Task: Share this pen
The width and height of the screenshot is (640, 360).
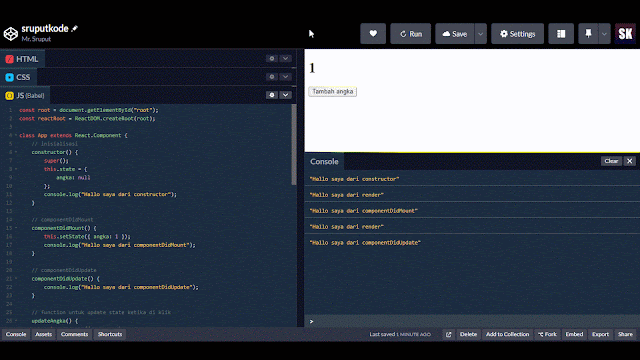Action: click(x=625, y=334)
